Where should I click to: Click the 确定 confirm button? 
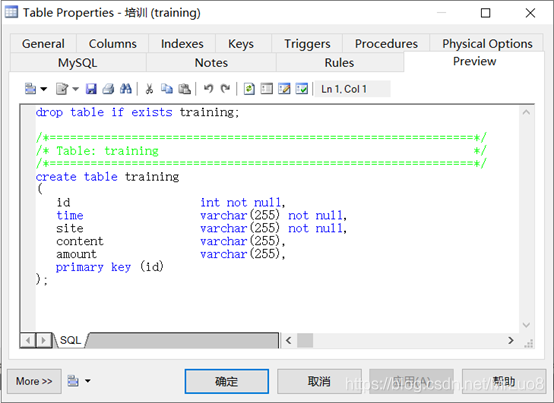coord(226,381)
